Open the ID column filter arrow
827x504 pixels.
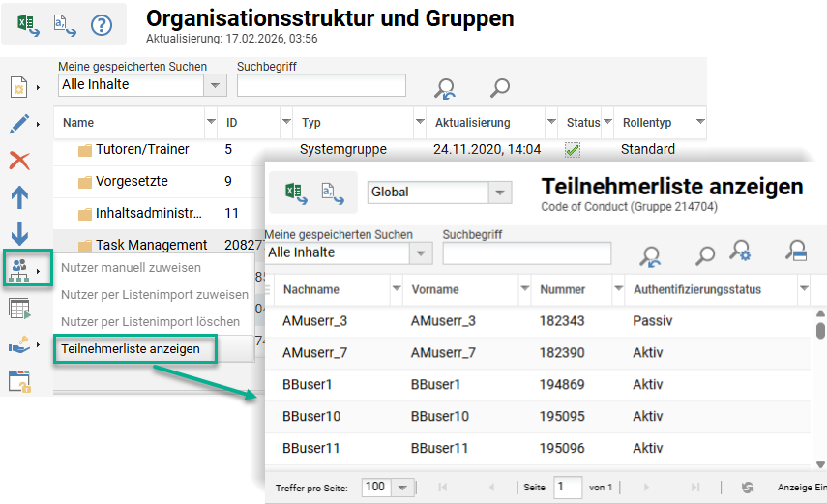[x=286, y=122]
